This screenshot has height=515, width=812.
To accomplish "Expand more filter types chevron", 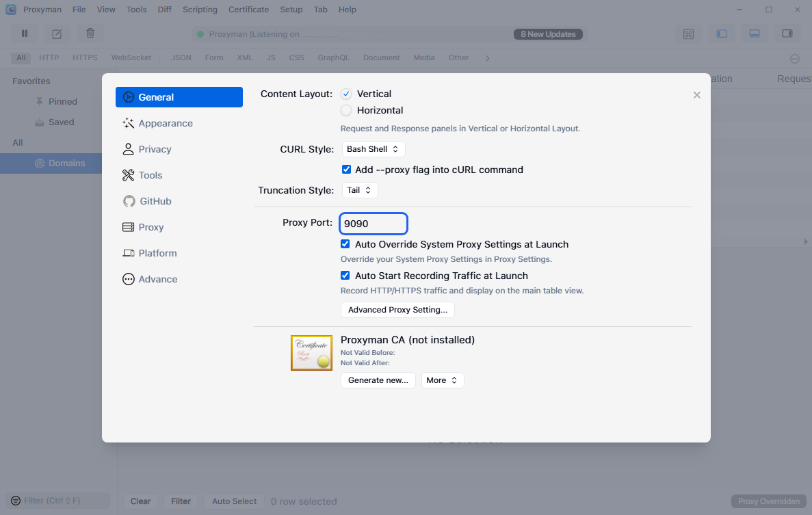I will click(x=487, y=58).
